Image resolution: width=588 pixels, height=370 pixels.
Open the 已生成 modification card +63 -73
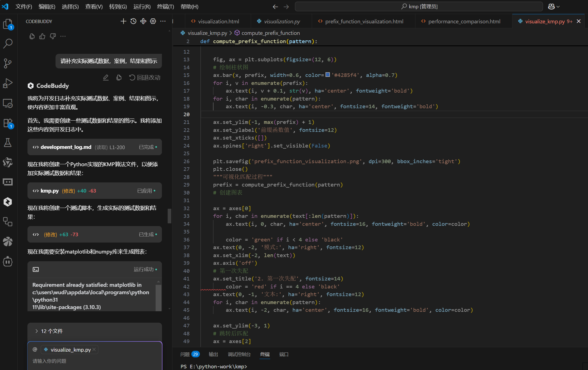(x=95, y=235)
